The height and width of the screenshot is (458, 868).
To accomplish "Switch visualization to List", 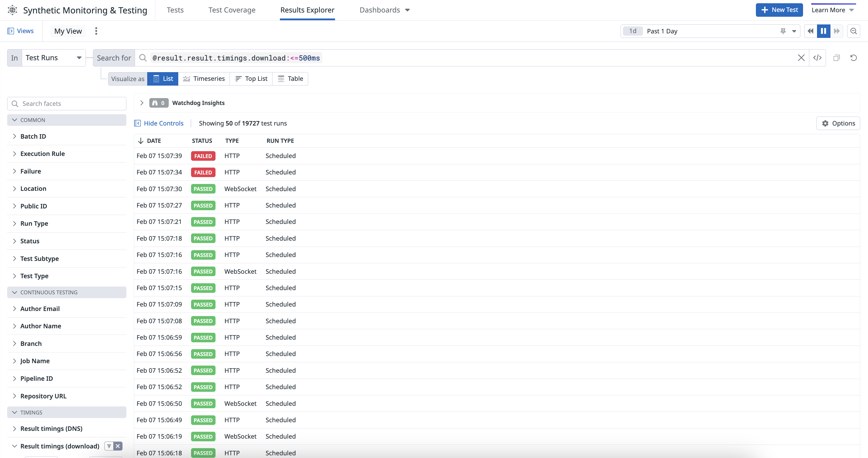I will pyautogui.click(x=163, y=79).
